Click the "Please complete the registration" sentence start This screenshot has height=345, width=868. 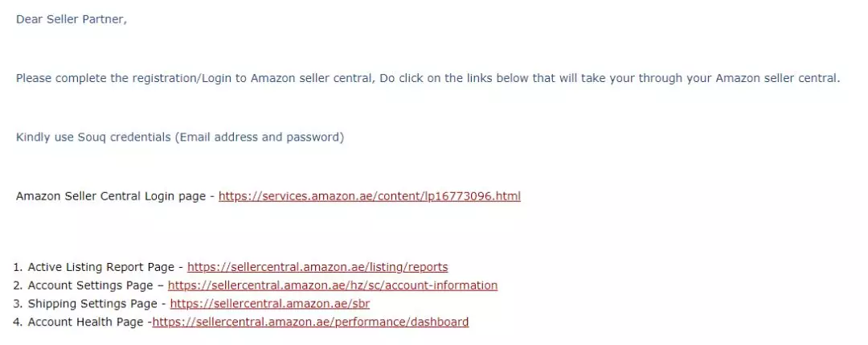pyautogui.click(x=105, y=78)
